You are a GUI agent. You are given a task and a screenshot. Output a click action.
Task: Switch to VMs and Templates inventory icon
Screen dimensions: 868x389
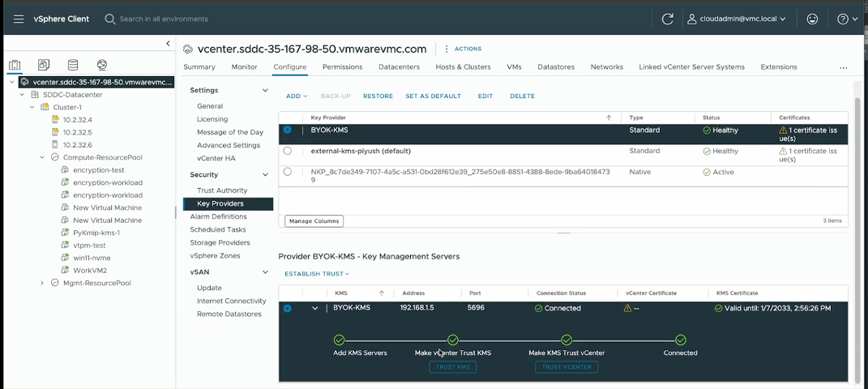point(44,65)
